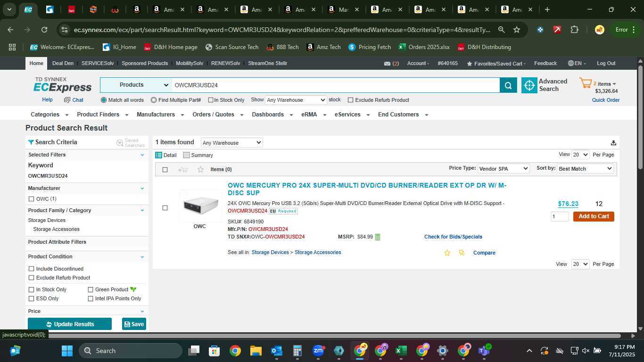Screen dimensions: 644x362
Task: Click the quantity input field
Action: (560, 216)
